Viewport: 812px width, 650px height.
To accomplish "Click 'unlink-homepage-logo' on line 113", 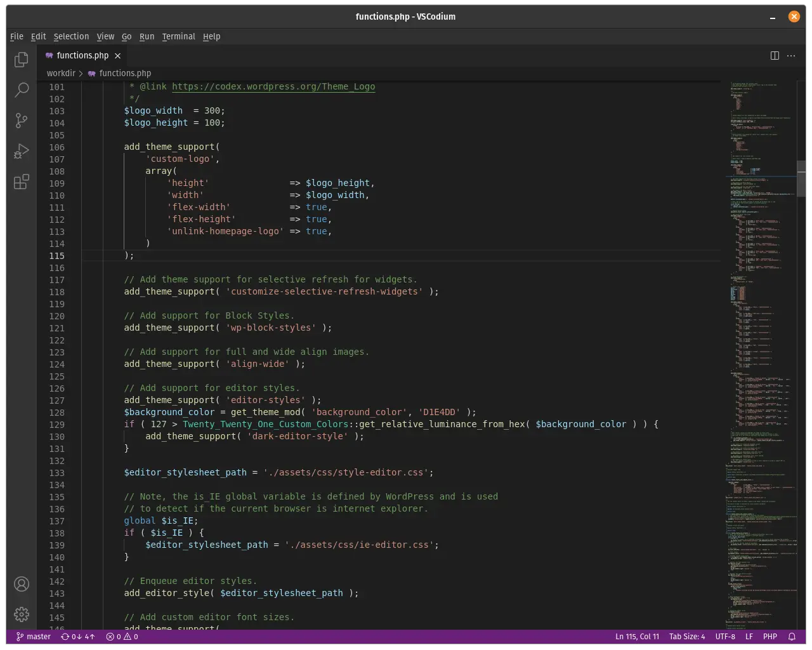I will click(226, 232).
